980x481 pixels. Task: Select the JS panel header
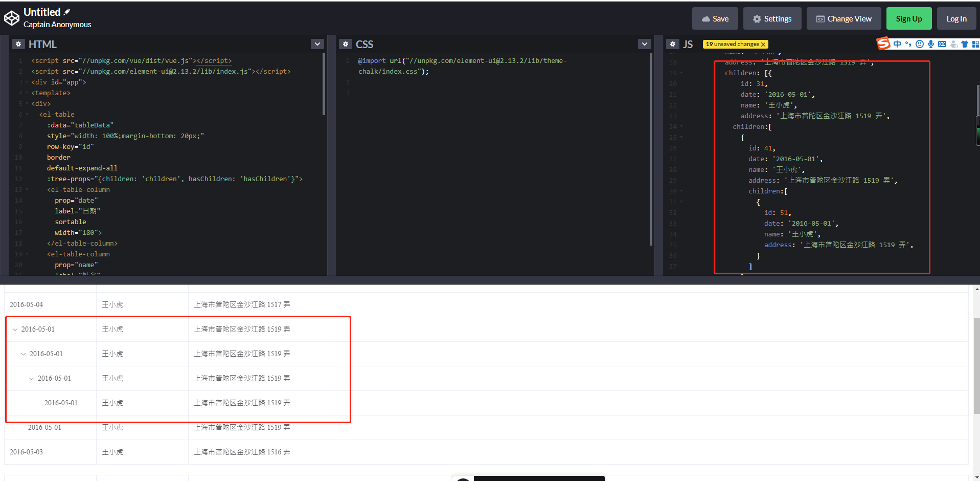point(688,44)
